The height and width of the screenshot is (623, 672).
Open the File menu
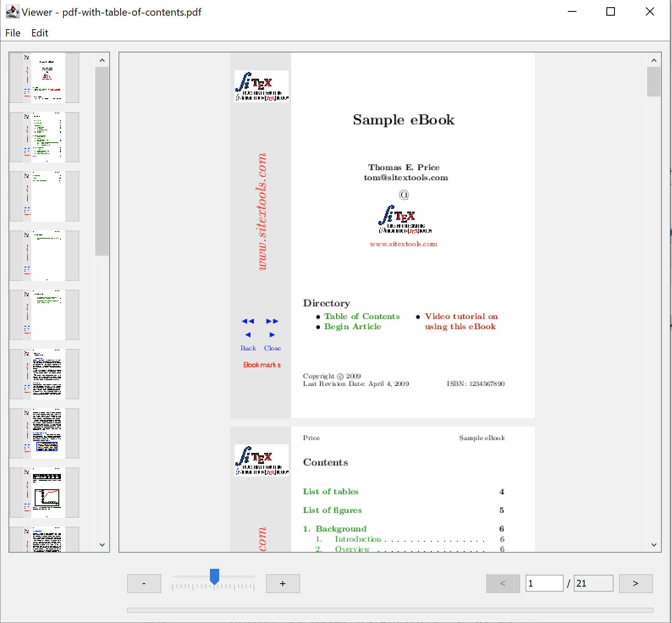(13, 33)
